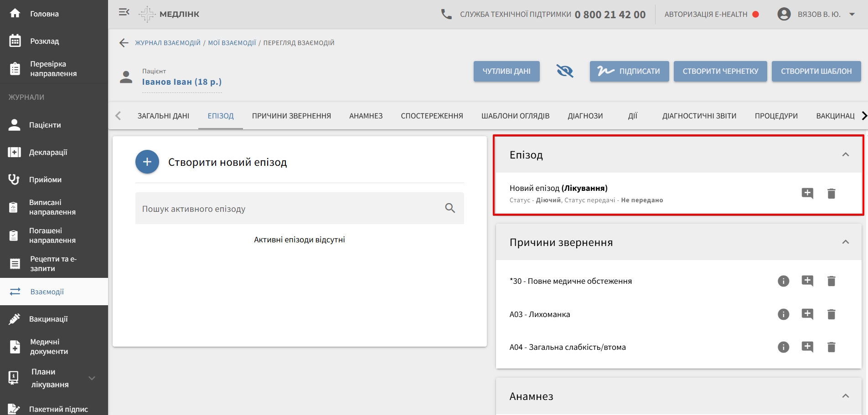This screenshot has height=415, width=868.
Task: Switch to the Анамнез tab
Action: (x=366, y=116)
